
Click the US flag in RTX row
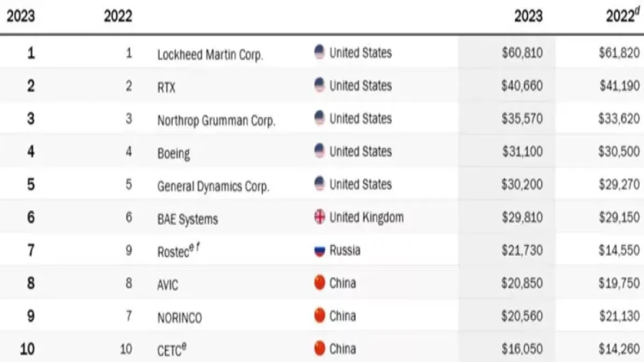coord(319,85)
